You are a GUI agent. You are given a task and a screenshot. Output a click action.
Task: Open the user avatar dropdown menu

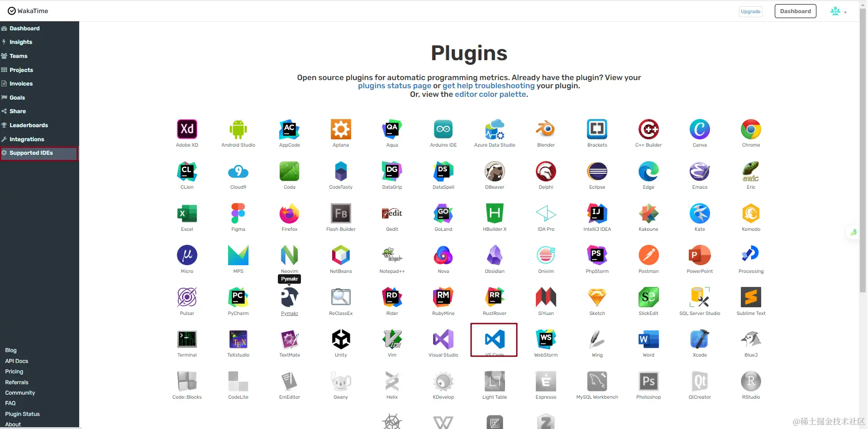838,11
